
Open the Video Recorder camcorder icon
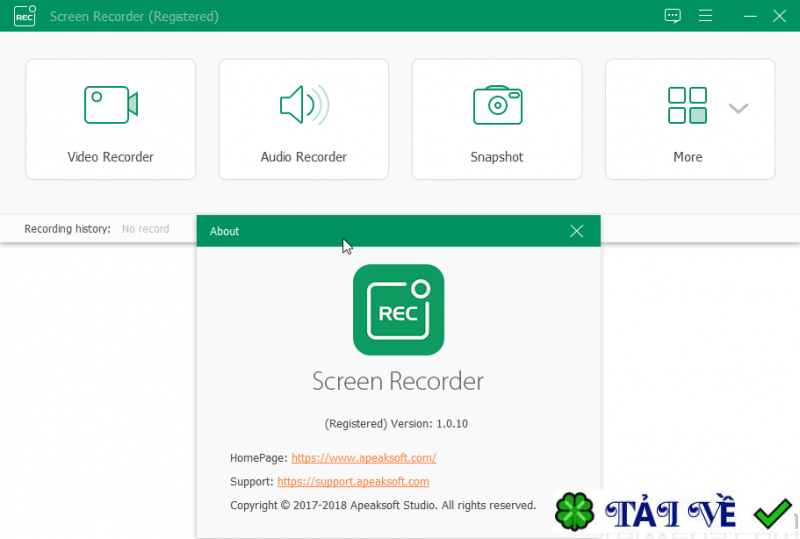point(111,105)
